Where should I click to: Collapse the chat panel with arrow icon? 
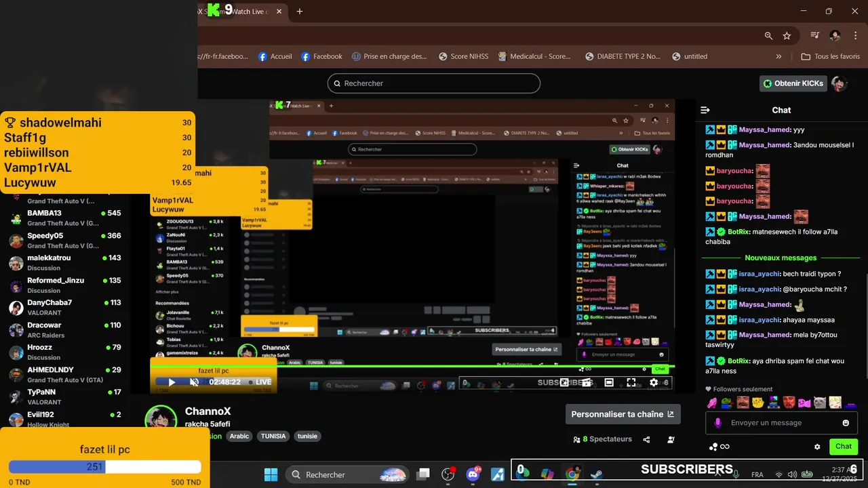pos(705,110)
